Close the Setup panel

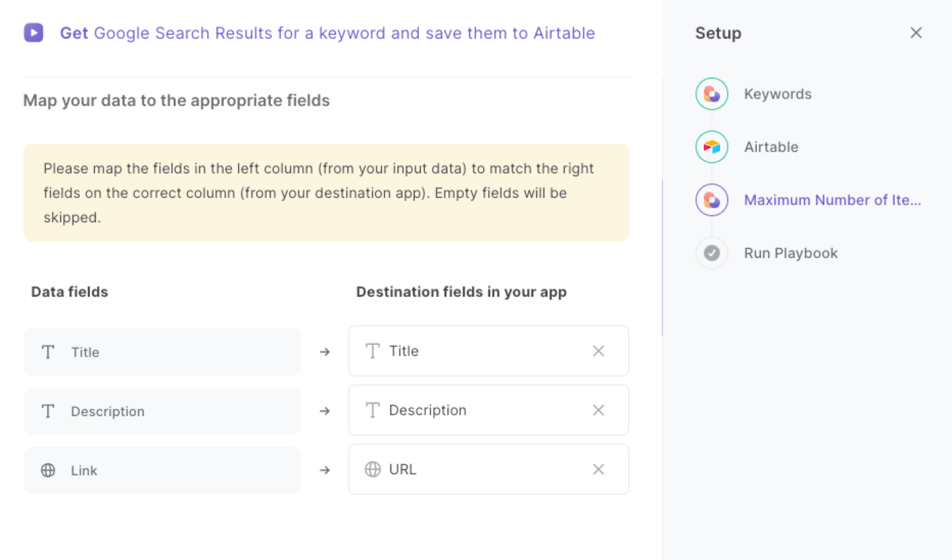click(x=916, y=33)
